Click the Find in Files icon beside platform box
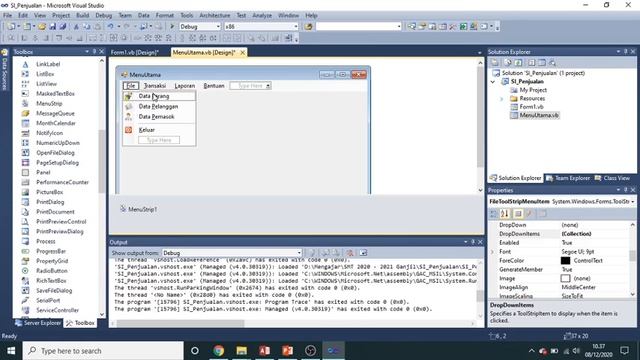The width and height of the screenshot is (640, 360). tap(308, 27)
